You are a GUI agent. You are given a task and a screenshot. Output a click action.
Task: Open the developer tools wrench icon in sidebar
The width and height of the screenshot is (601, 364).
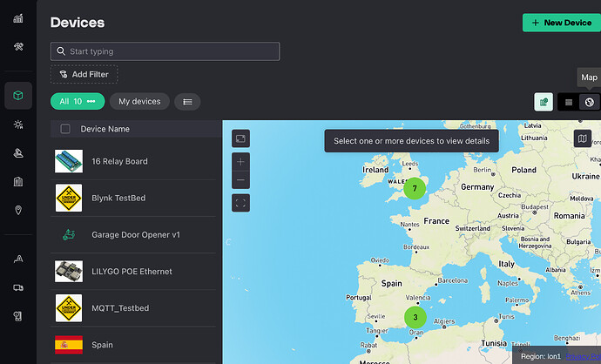pos(18,47)
